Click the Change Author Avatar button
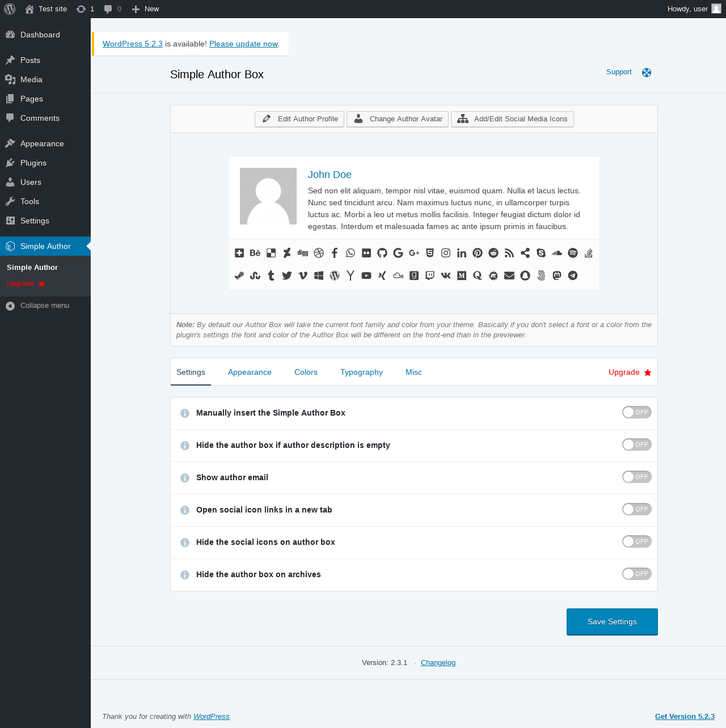 (398, 119)
